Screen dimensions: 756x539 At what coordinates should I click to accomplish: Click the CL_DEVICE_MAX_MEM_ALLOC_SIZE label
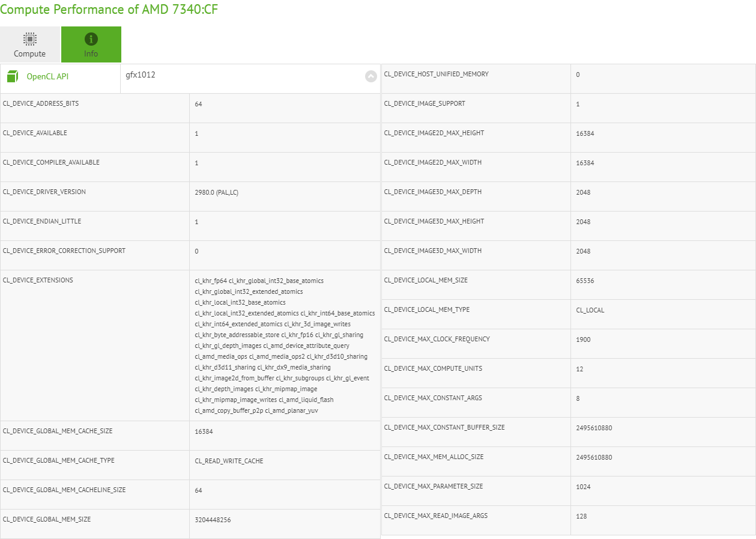(434, 457)
